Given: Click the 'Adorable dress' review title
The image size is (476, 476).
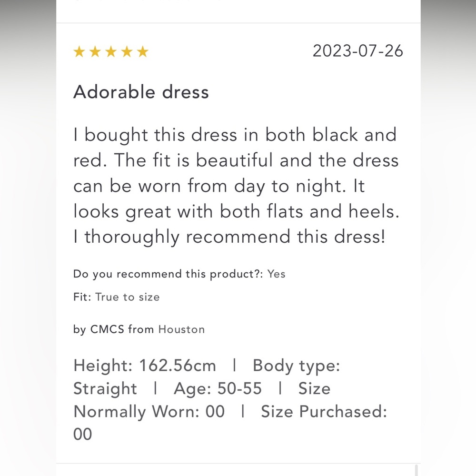Looking at the screenshot, I should 141,92.
